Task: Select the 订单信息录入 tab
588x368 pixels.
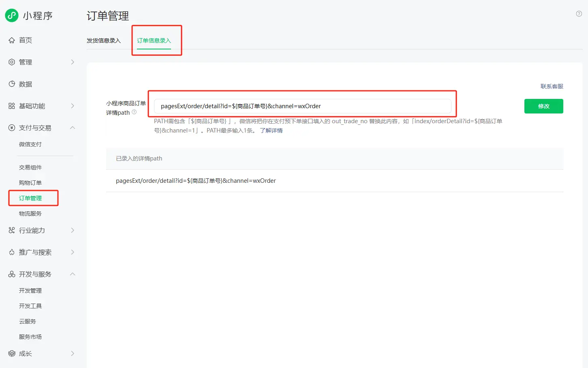Action: pos(154,41)
